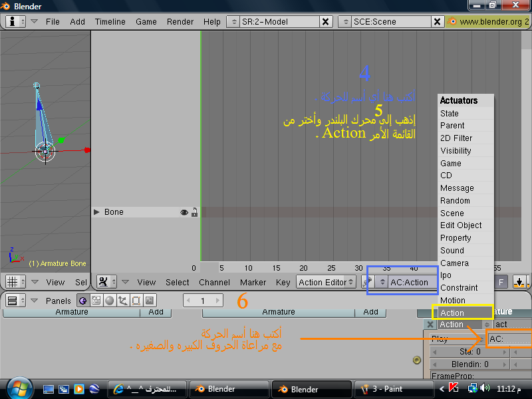Launch the media player quick launch icon
Image resolution: width=532 pixels, height=399 pixels.
point(79,389)
